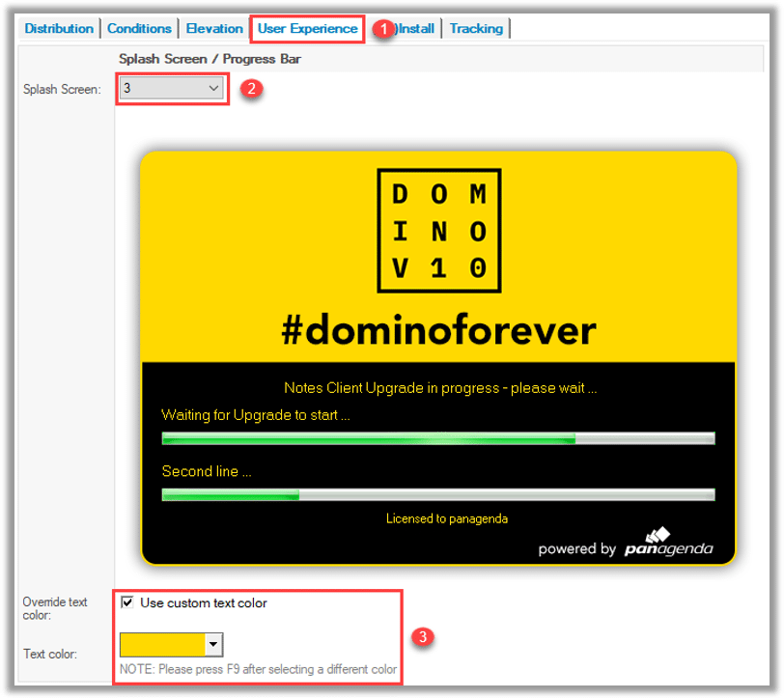Viewport: 784px width, 699px height.
Task: Switch to the Distribution tab
Action: coord(59,29)
